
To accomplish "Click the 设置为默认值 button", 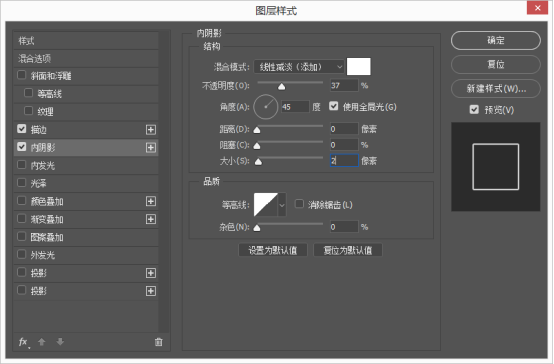I will (273, 250).
